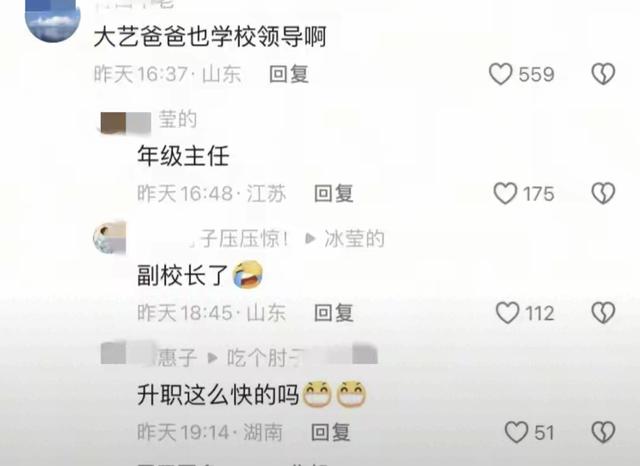Open avatar of 副校长了 commenter
This screenshot has height=466, width=640.
[109, 238]
